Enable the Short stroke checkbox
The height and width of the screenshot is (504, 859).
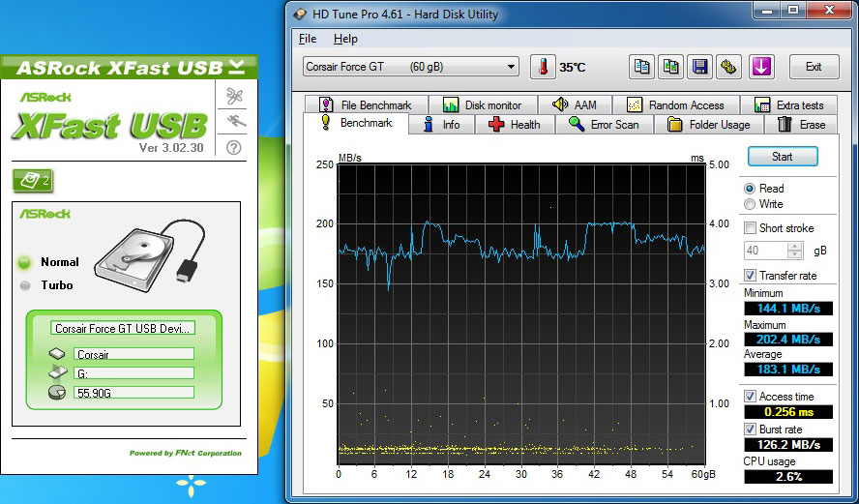tap(750, 228)
